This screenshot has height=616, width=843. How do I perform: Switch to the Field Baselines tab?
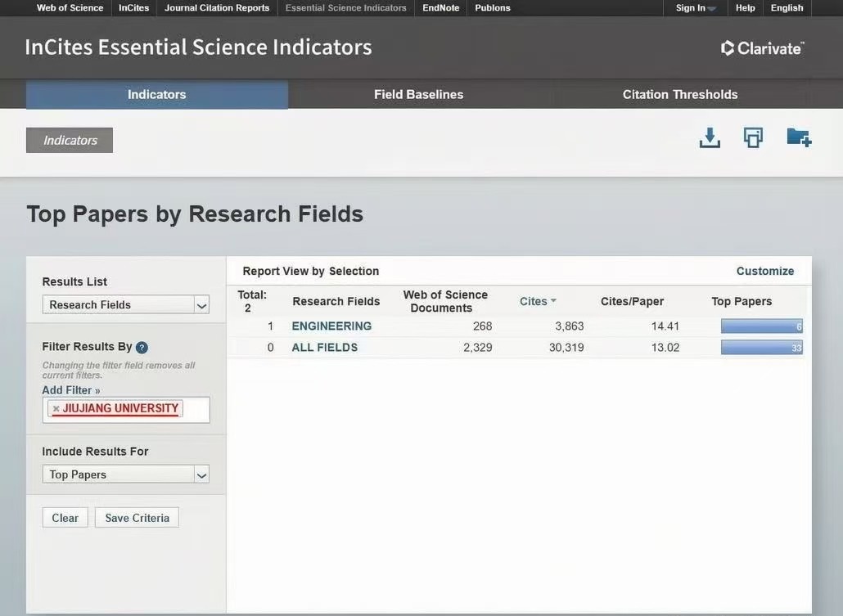(x=419, y=95)
